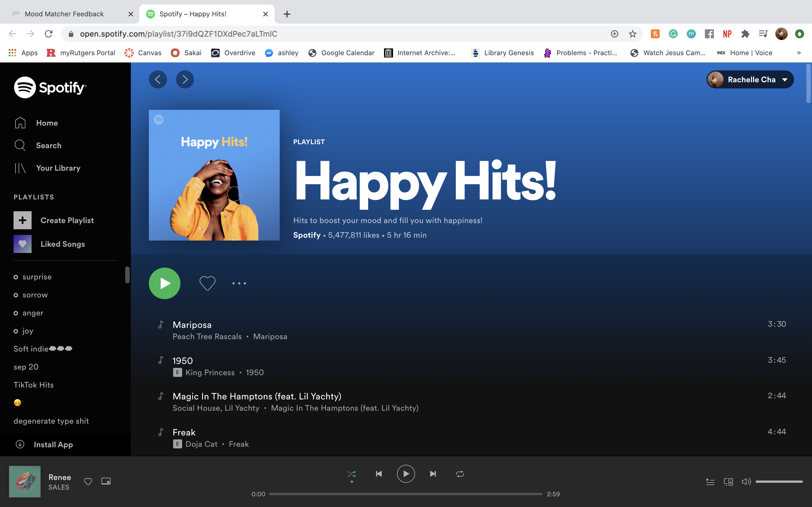Go to previous track
The width and height of the screenshot is (812, 507).
tap(379, 474)
